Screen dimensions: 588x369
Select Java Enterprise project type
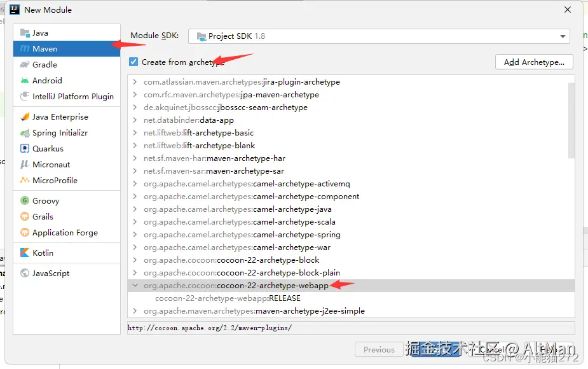67,116
